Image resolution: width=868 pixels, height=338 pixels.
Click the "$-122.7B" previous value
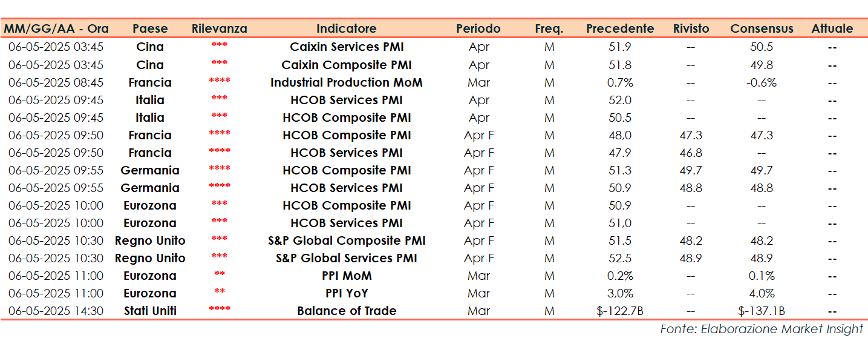tap(620, 311)
